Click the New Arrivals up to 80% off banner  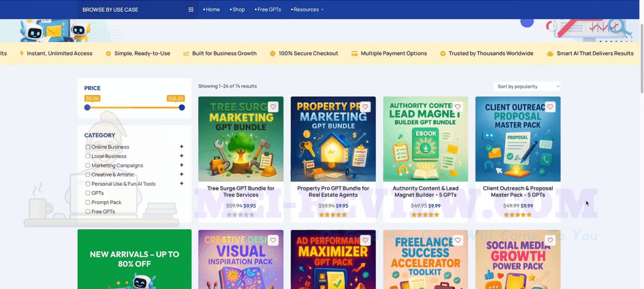[x=135, y=259]
